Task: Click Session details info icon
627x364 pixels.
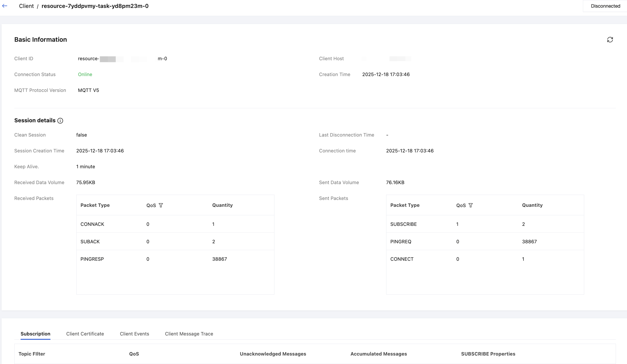Action: (x=60, y=121)
